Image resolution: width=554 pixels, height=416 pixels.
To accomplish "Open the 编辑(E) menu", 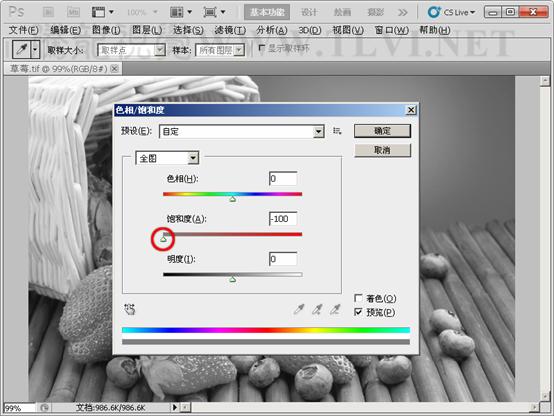I will pyautogui.click(x=65, y=30).
